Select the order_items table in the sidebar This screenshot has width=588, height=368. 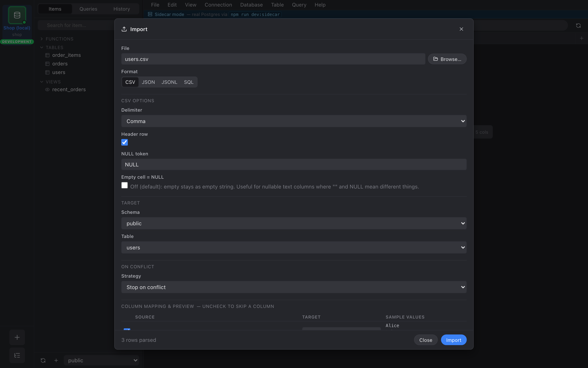pos(67,55)
